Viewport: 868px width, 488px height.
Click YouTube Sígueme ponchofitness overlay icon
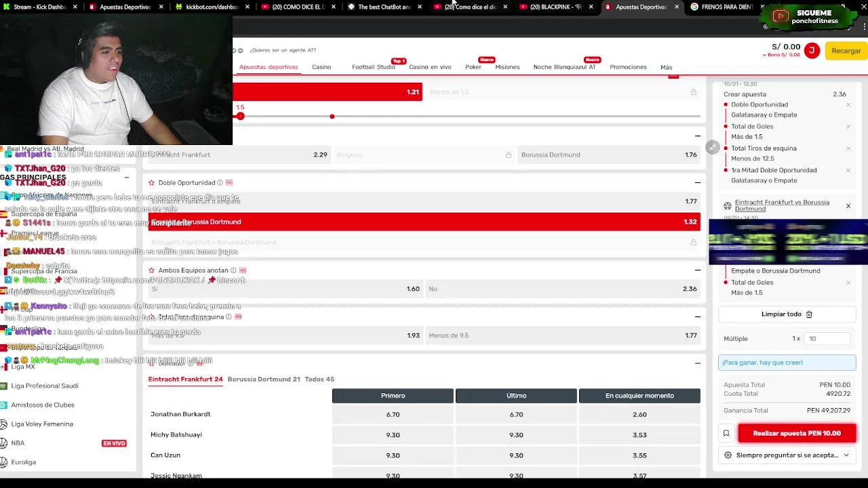(781, 16)
